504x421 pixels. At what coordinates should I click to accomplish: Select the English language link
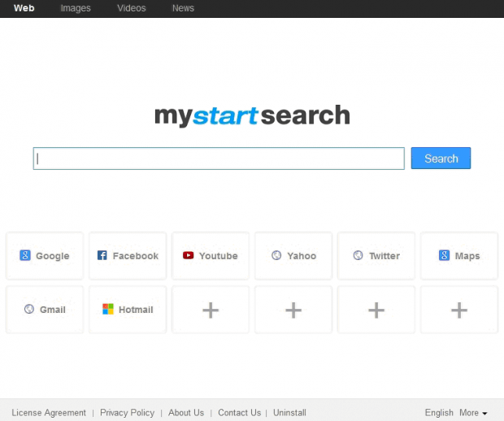[x=439, y=412]
